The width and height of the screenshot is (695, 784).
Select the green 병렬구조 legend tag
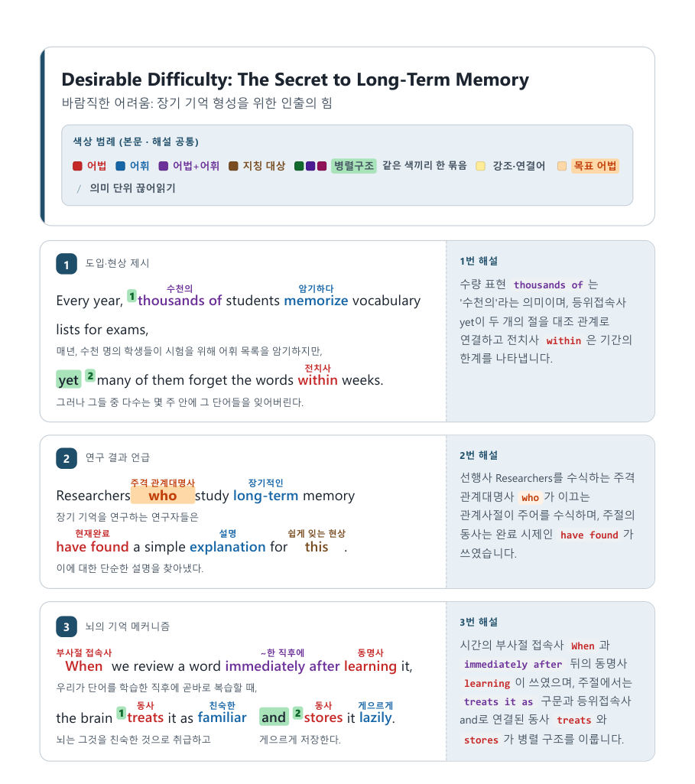[354, 166]
